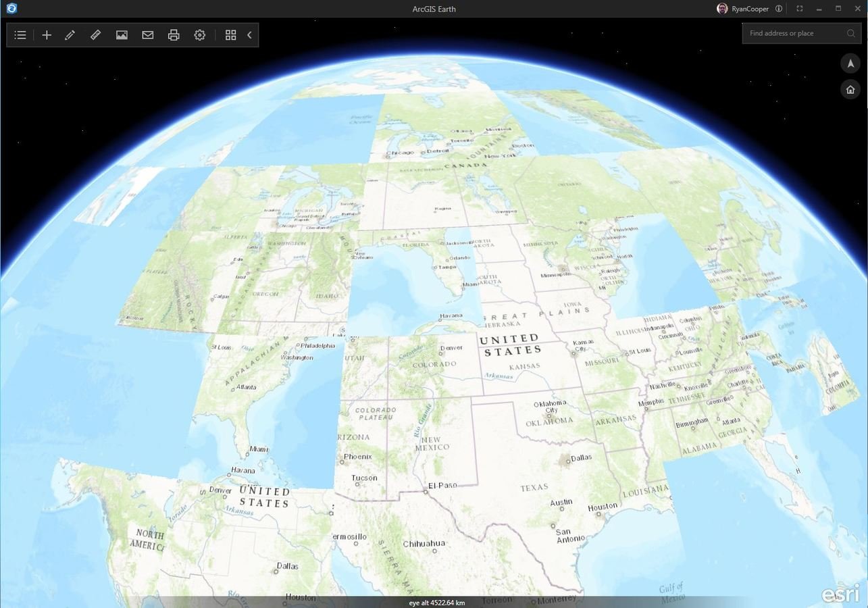
Task: Collapse the toolbar with the chevron arrow
Action: pos(249,35)
